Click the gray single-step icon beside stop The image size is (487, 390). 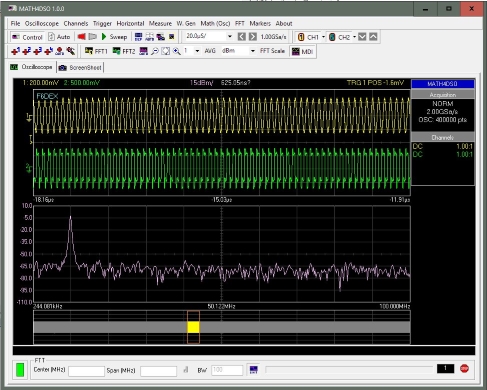pyautogui.click(x=93, y=37)
